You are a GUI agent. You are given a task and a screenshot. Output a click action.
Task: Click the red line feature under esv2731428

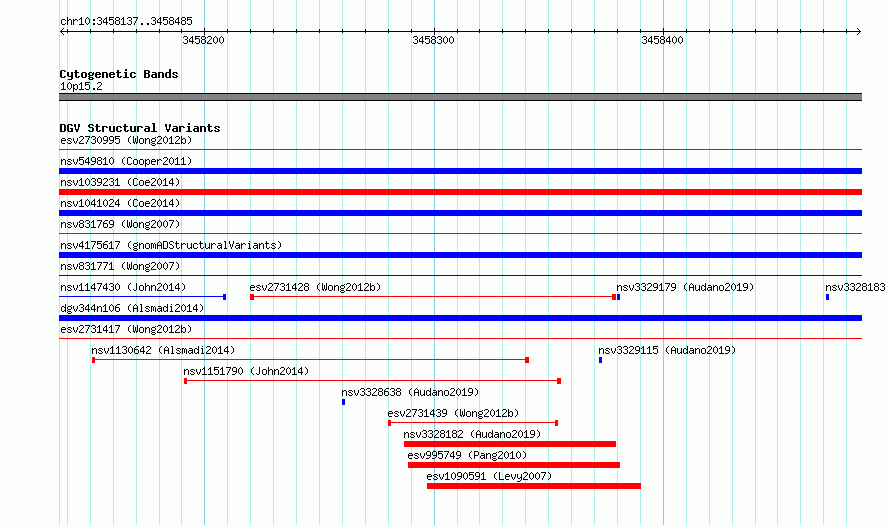[433, 297]
